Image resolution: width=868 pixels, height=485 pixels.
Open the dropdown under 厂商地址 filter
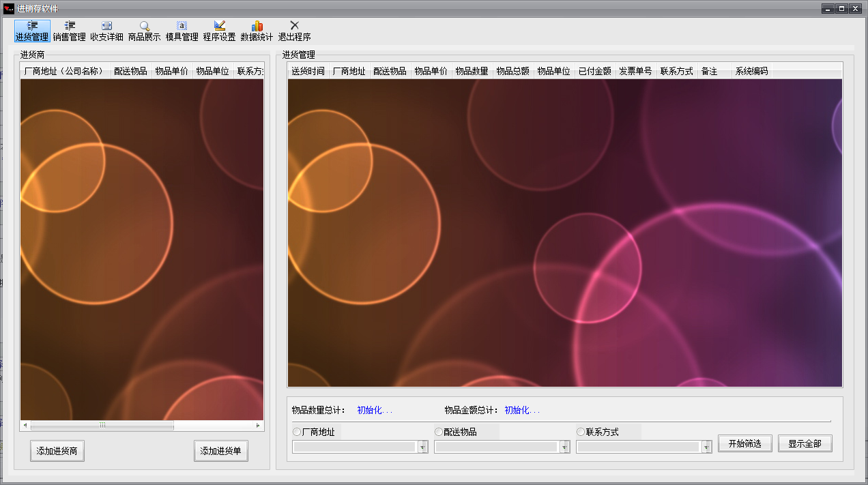coord(422,447)
